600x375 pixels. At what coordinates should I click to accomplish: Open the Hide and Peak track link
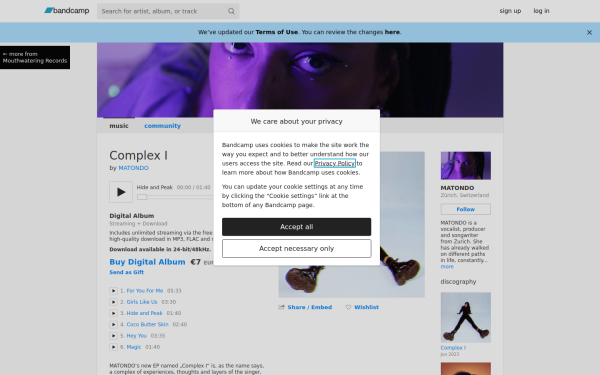144,313
